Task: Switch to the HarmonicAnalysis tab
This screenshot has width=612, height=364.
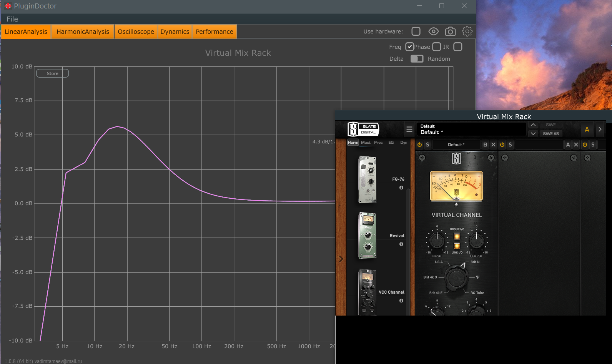Action: [83, 32]
